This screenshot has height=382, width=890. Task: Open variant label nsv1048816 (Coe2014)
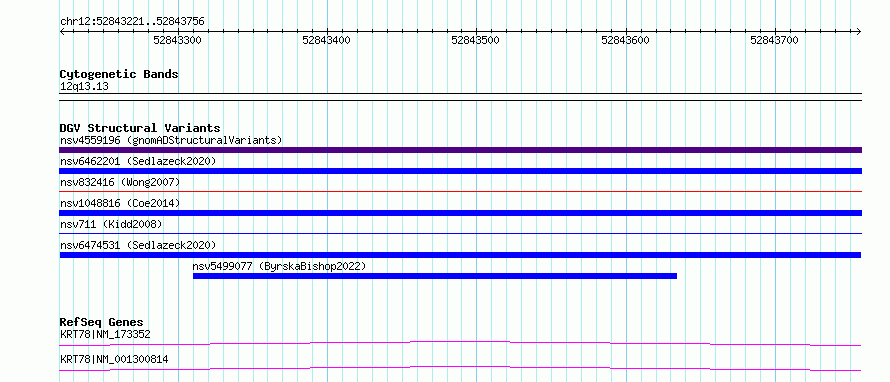point(120,203)
